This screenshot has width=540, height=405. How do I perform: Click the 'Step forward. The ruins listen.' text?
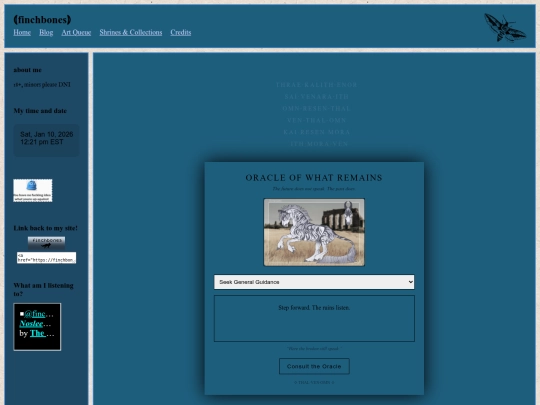click(x=314, y=308)
